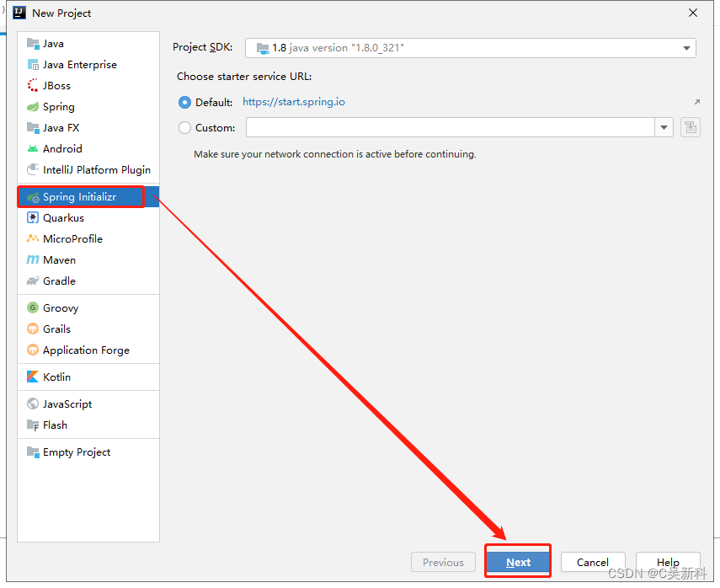Viewport: 720px width, 588px height.
Task: Select the Gradle elephant icon
Action: [33, 281]
